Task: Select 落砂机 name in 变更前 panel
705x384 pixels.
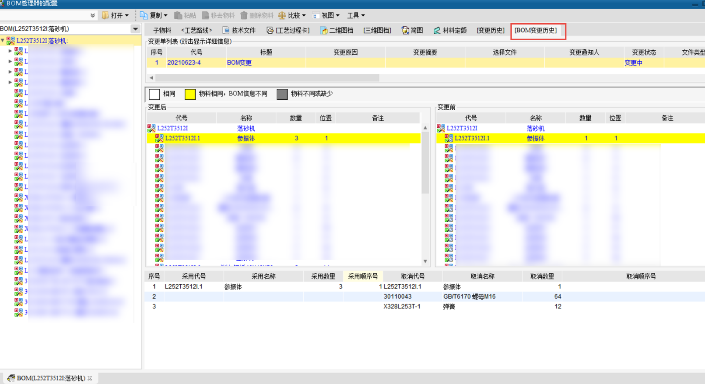Action: tap(535, 128)
